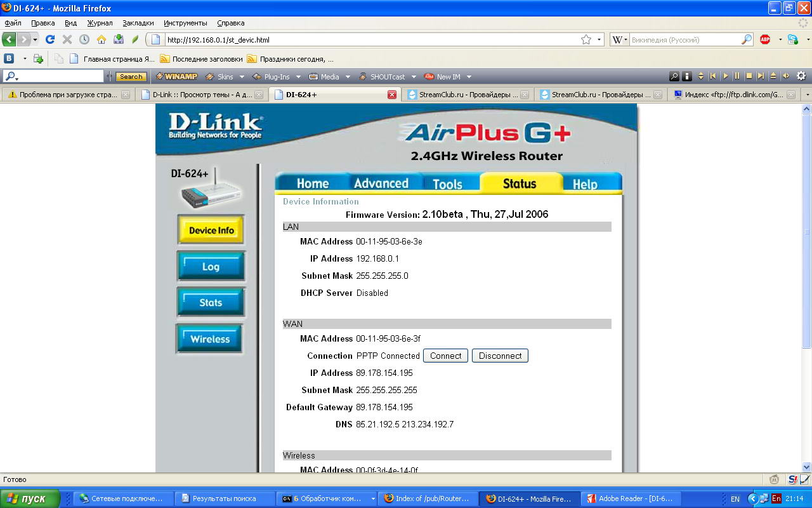812x508 pixels.
Task: Open the 'Последние заголовки' bookmark feed
Action: point(201,59)
